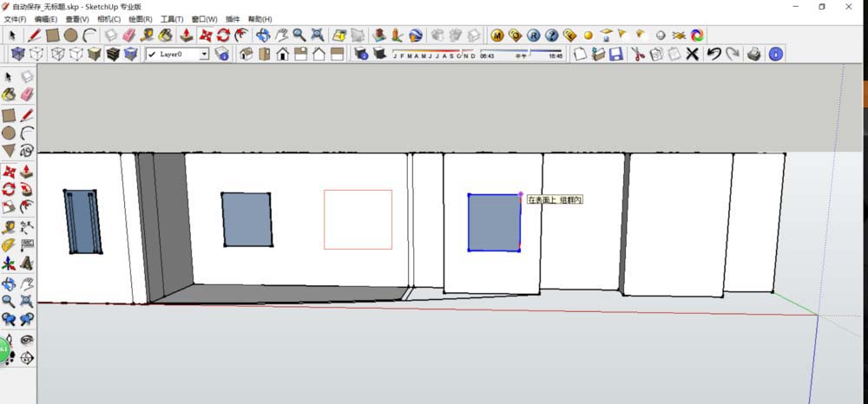
Task: Click the red outlined rectangle on wall
Action: [358, 219]
